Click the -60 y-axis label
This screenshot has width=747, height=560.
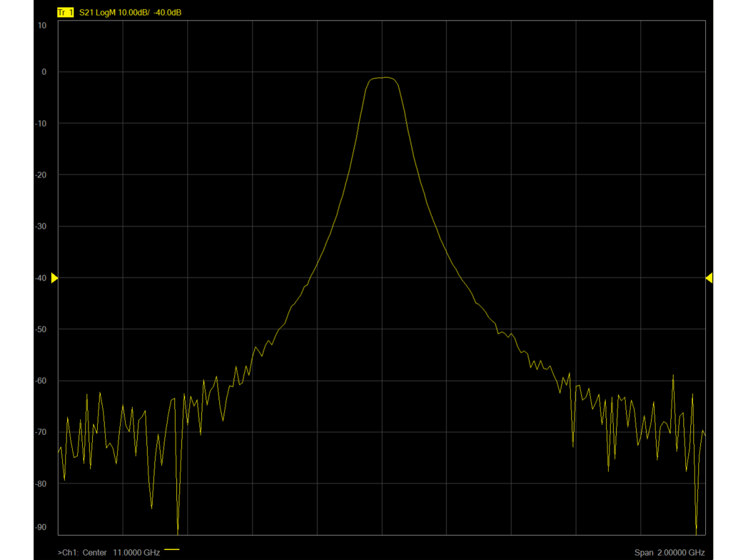pyautogui.click(x=41, y=381)
